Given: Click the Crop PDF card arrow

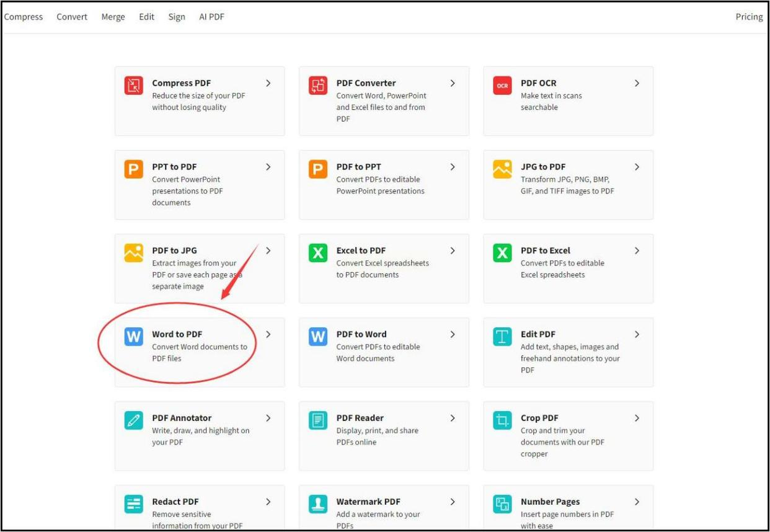Looking at the screenshot, I should (x=637, y=418).
